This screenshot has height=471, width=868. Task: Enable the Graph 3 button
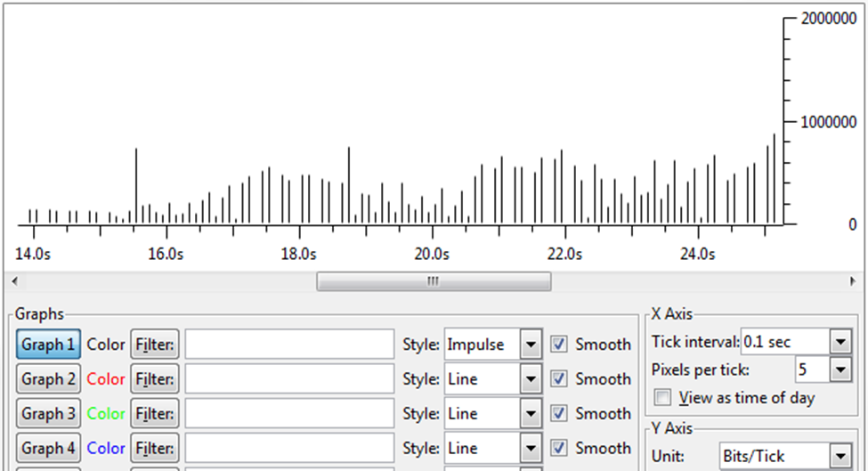[48, 413]
